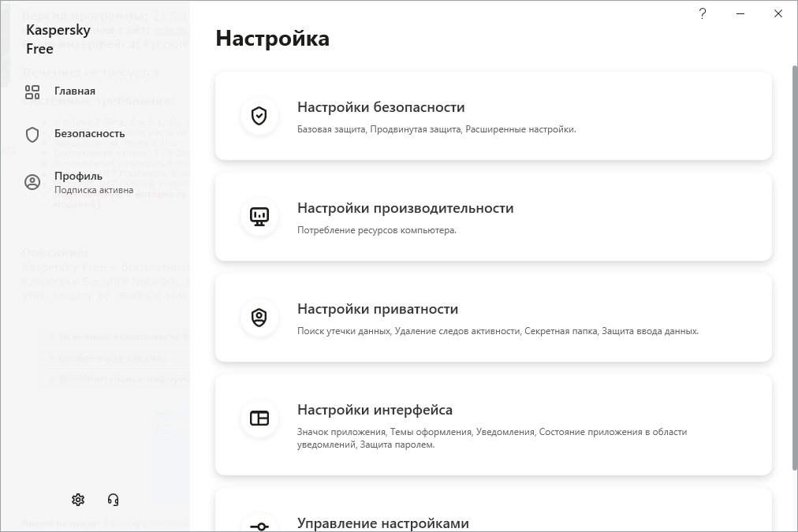This screenshot has height=532, width=798.
Task: Open the Профиль menu label
Action: pos(78,176)
